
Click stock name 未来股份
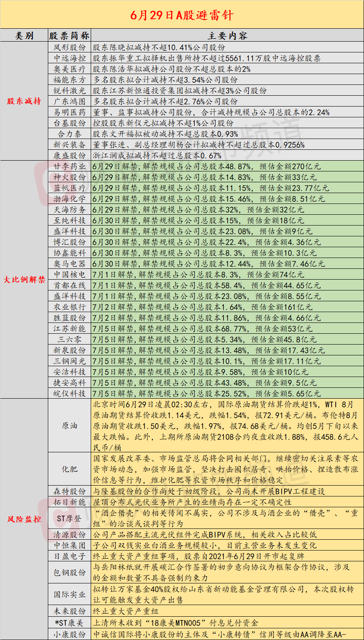click(69, 611)
